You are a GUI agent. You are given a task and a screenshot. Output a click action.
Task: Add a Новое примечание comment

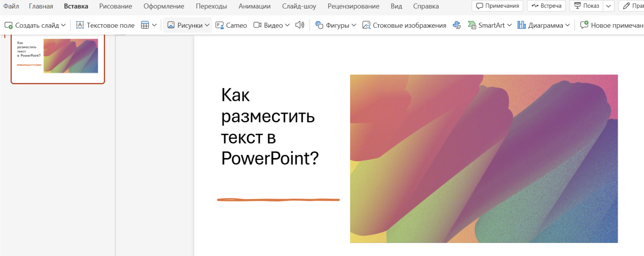point(612,25)
